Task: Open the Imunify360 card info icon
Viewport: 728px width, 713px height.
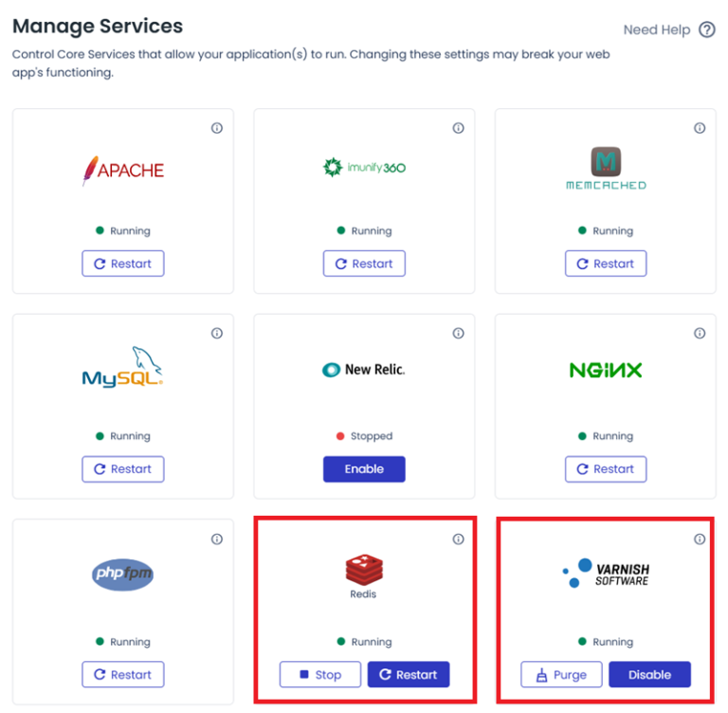Action: tap(458, 128)
